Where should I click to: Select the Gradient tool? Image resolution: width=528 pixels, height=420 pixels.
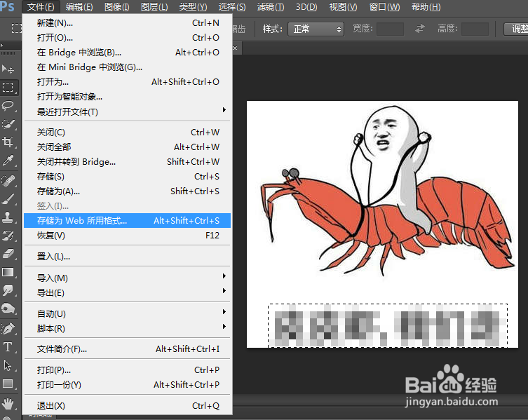8,272
